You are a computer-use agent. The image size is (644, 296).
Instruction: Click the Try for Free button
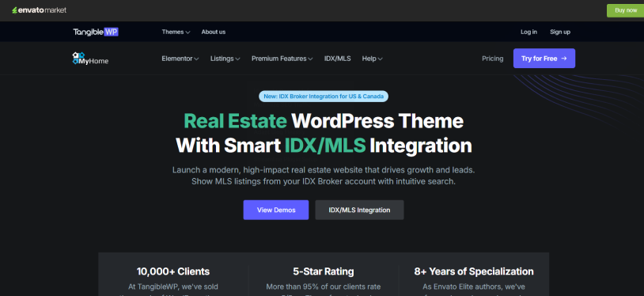tap(544, 59)
